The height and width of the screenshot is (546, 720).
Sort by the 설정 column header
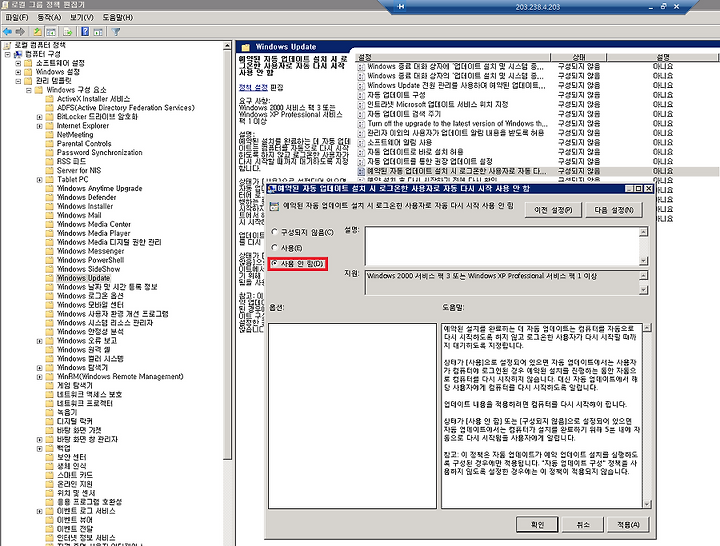pyautogui.click(x=453, y=57)
